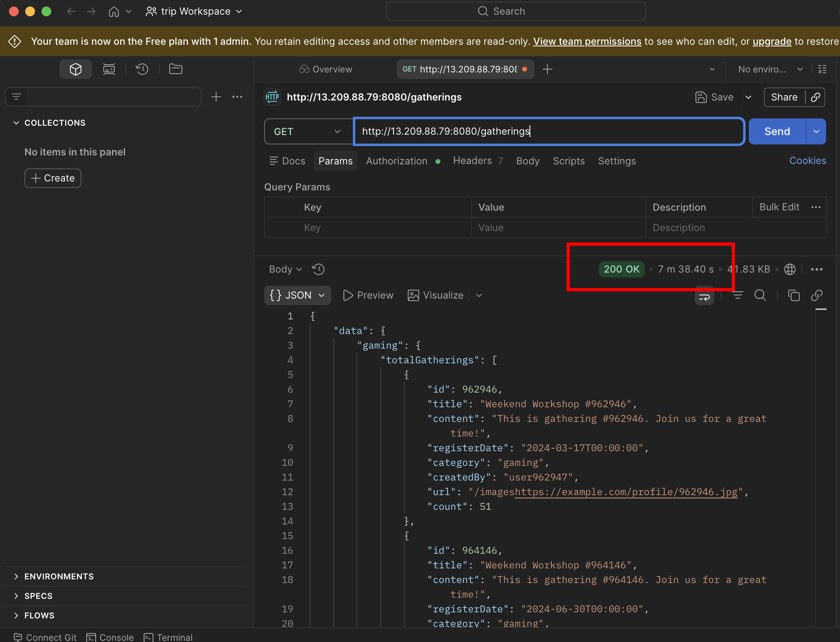Open the Mock servers sidebar icon
840x642 pixels.
point(109,69)
